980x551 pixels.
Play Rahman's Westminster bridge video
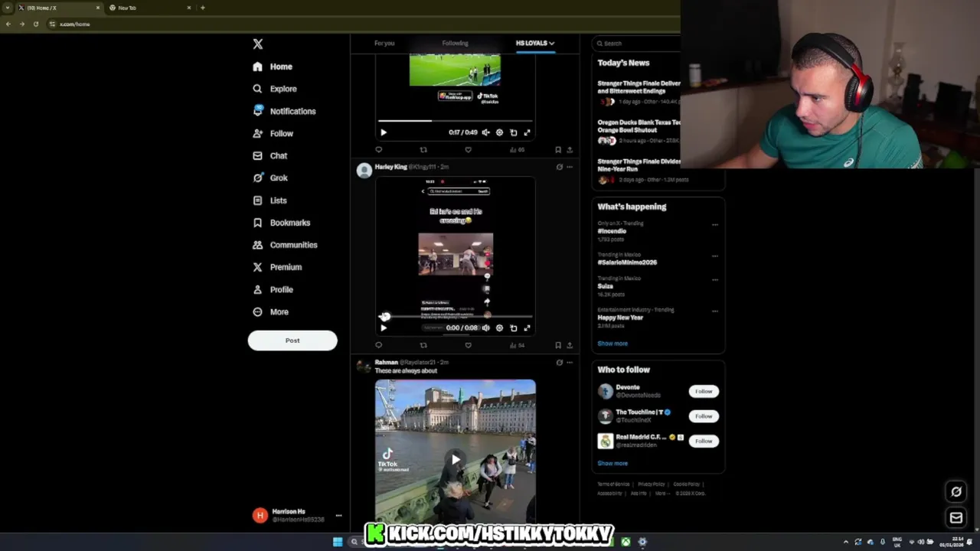pos(456,459)
